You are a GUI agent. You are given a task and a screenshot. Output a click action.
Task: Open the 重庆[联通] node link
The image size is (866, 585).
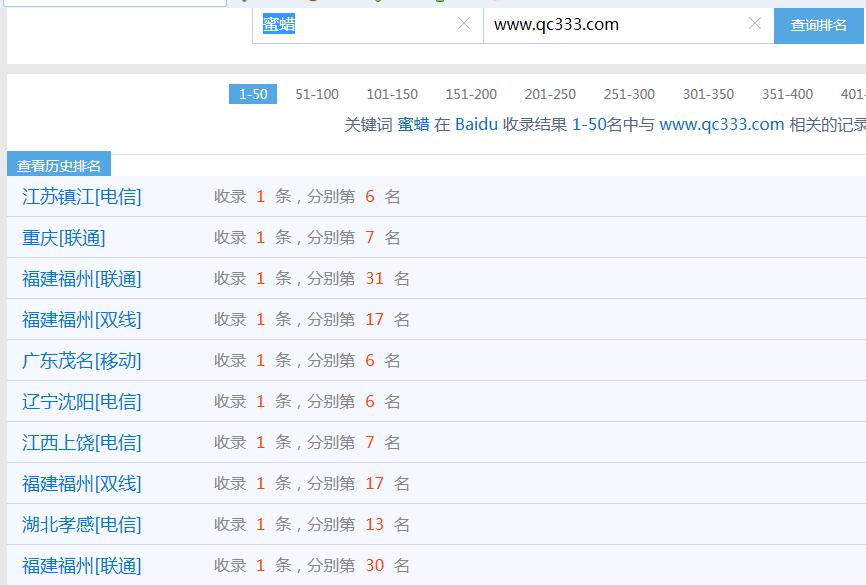pyautogui.click(x=64, y=238)
